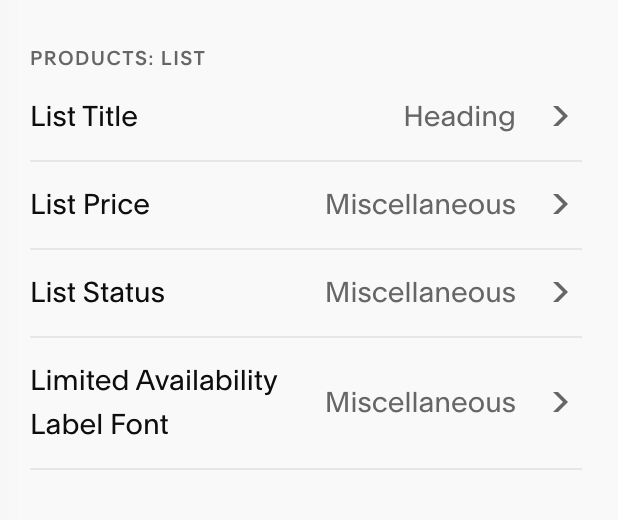Select the Heading value for List Title
Screen dimensions: 618x520
[x=459, y=117]
